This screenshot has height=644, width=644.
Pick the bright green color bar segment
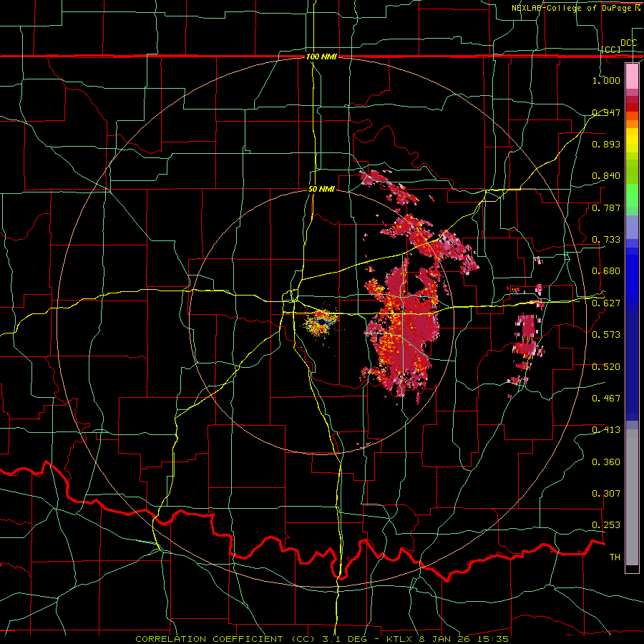632,195
